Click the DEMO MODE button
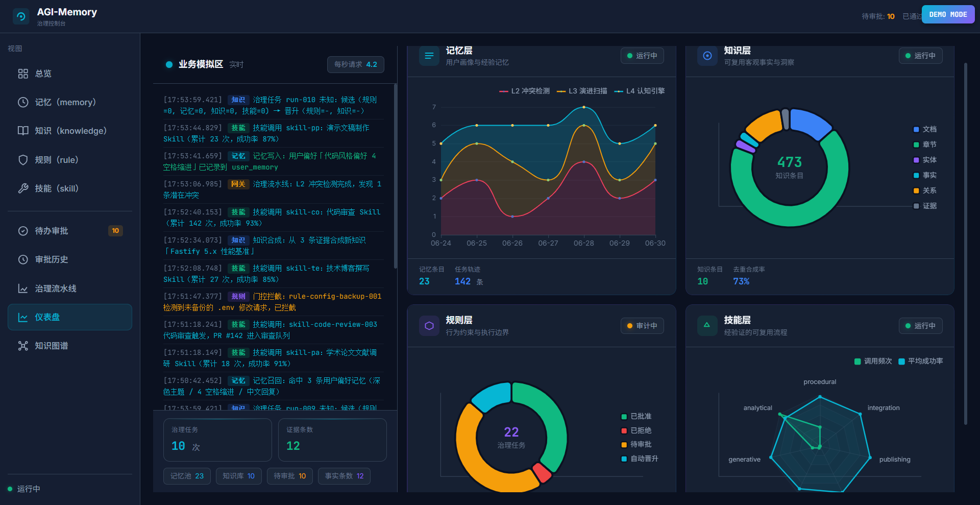The width and height of the screenshot is (980, 505). click(948, 14)
